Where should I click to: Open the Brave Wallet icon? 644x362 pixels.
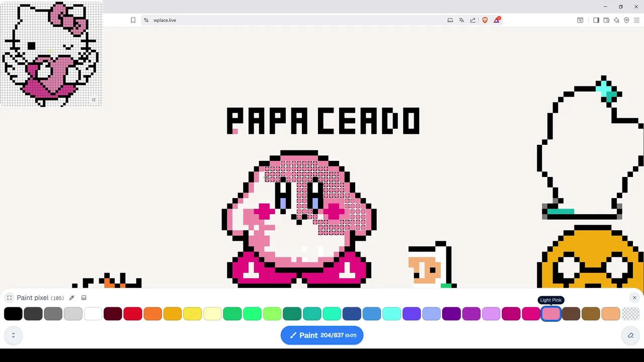click(x=606, y=20)
